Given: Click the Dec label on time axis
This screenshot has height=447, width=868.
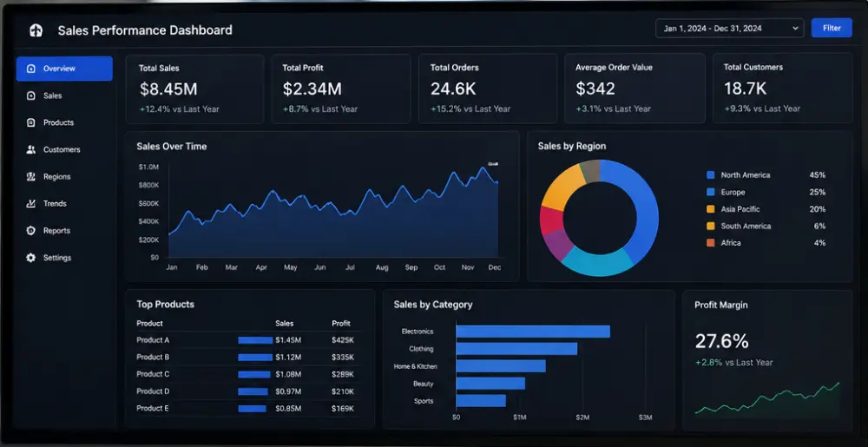Looking at the screenshot, I should [x=495, y=267].
